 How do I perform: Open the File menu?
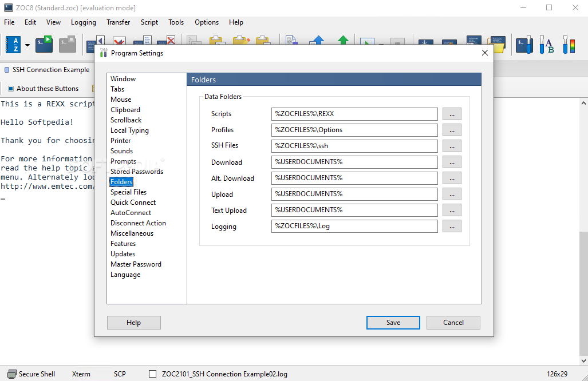[x=9, y=22]
